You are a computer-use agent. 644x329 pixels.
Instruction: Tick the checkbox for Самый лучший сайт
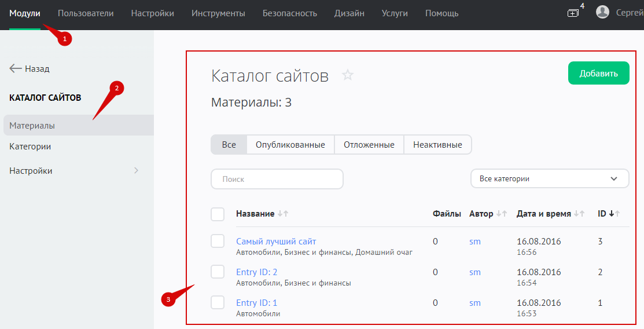pos(218,242)
